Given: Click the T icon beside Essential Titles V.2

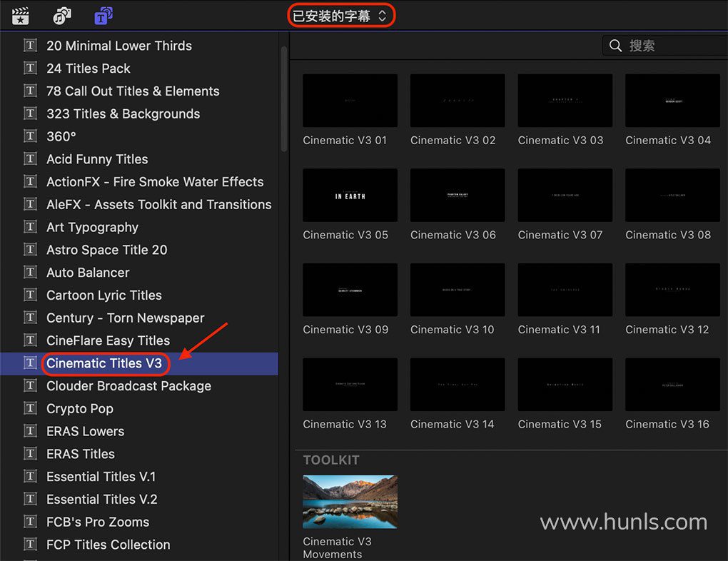Looking at the screenshot, I should point(30,499).
